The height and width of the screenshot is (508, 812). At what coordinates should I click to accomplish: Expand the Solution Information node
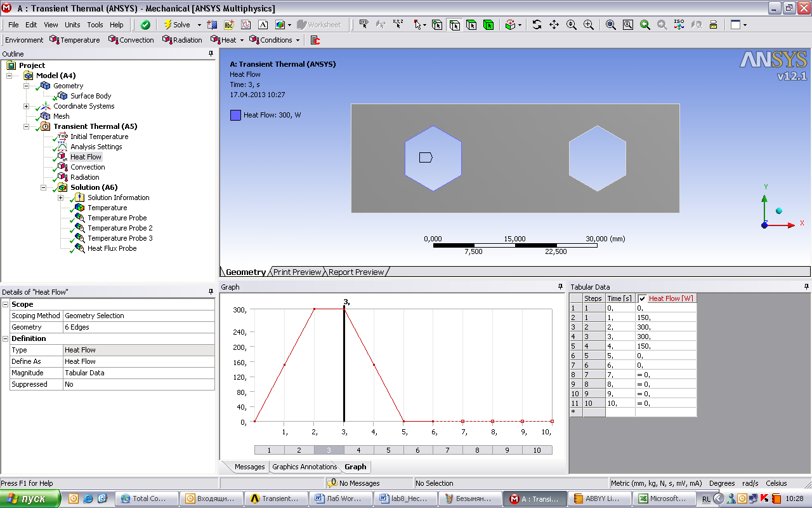(61, 197)
